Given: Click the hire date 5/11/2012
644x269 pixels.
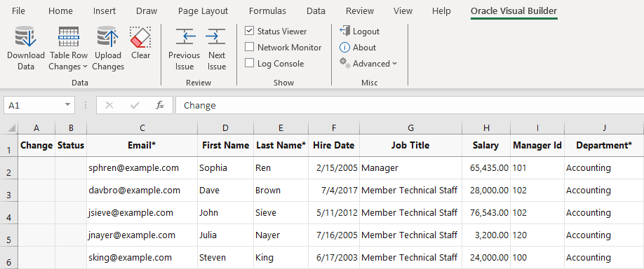Looking at the screenshot, I should click(x=334, y=213).
